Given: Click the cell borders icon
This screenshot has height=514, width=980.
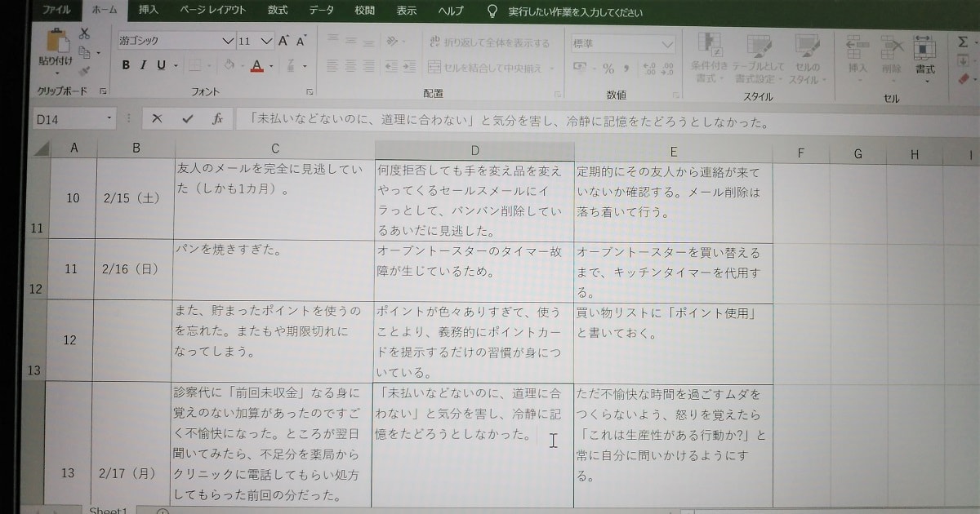Looking at the screenshot, I should click(194, 65).
